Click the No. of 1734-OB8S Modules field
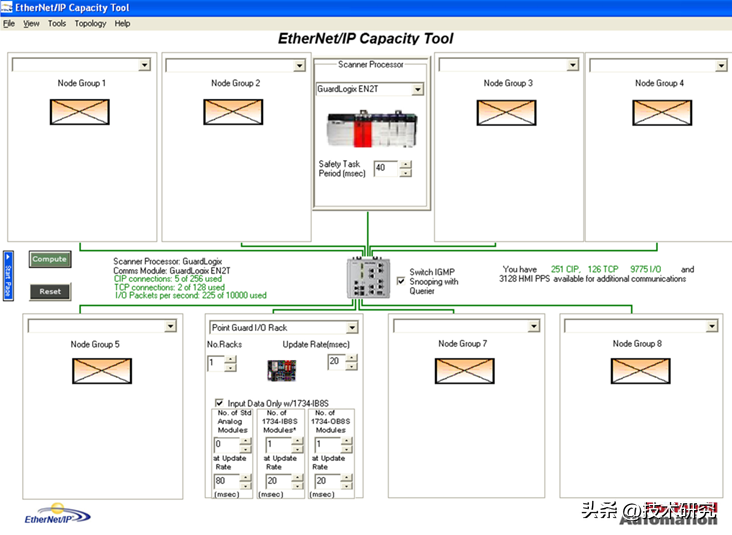This screenshot has height=535, width=732. click(x=324, y=445)
